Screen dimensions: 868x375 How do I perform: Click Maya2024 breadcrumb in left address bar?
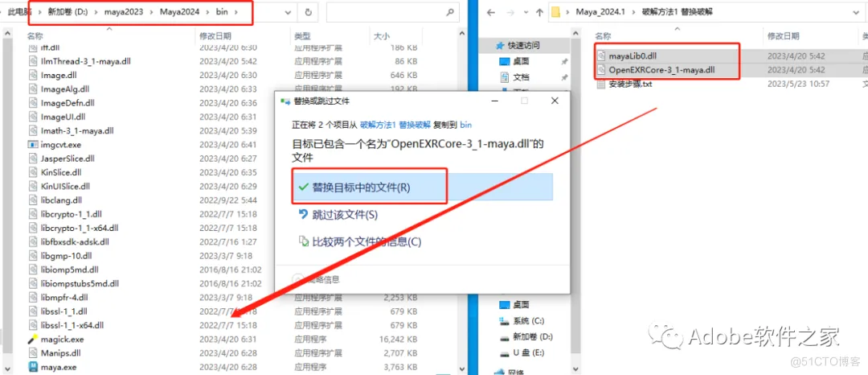tap(178, 11)
